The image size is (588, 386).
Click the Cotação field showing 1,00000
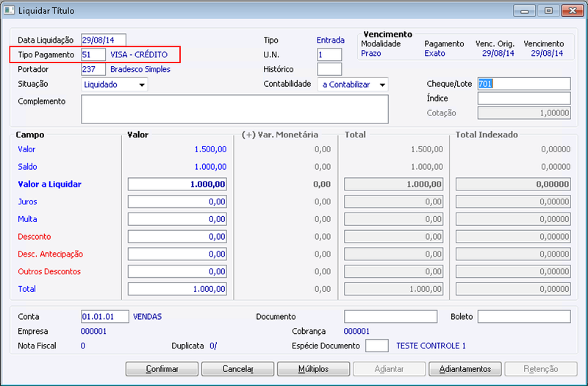coord(524,113)
